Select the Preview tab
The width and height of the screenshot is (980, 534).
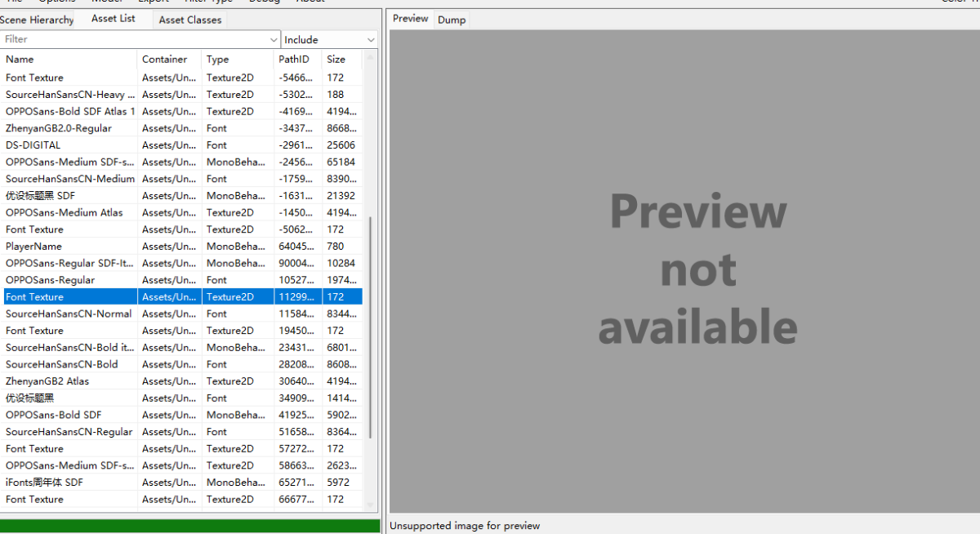410,19
